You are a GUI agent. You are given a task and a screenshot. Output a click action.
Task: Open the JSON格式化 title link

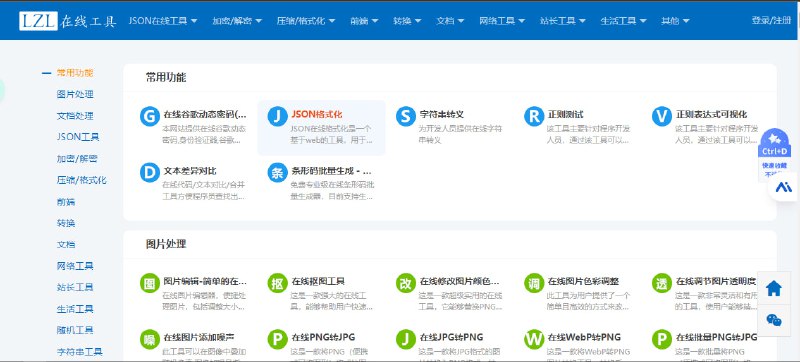(317, 114)
